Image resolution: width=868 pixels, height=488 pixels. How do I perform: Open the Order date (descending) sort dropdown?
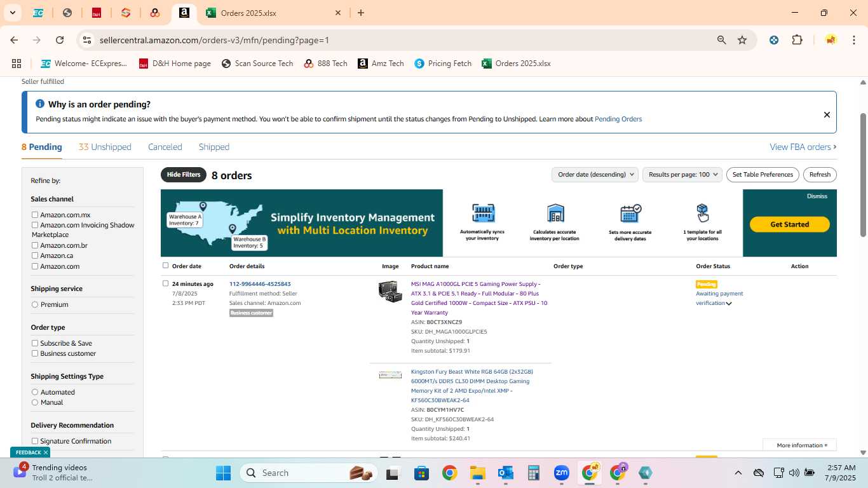(x=595, y=175)
